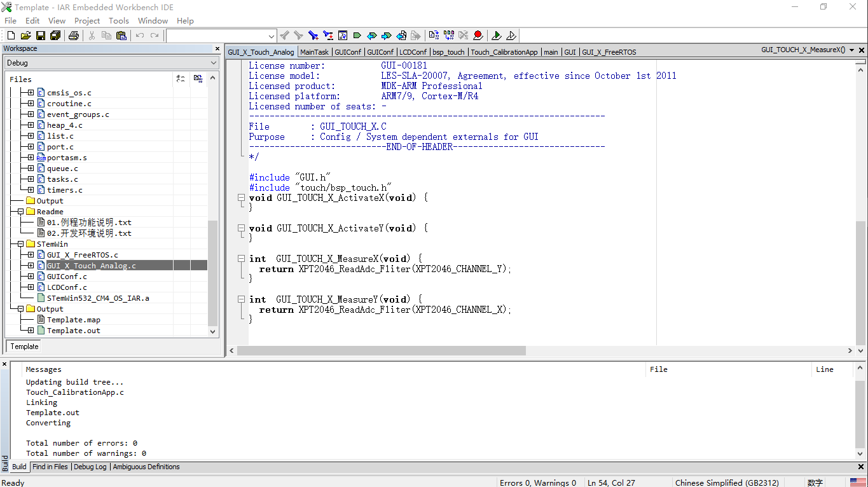This screenshot has width=868, height=487.
Task: Open the File menu
Action: (11, 20)
